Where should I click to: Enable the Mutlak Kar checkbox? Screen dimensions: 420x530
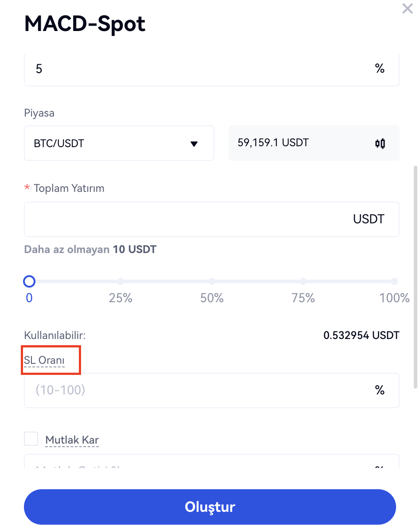(x=31, y=439)
